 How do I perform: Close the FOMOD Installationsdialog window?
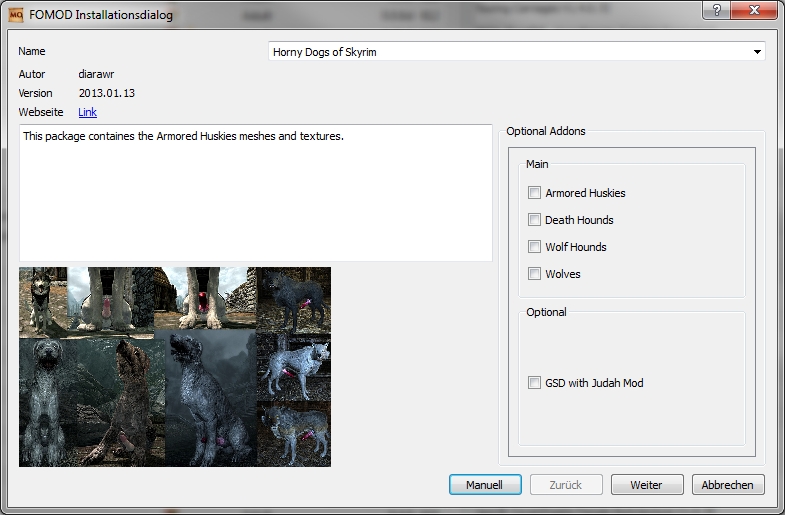pos(755,10)
